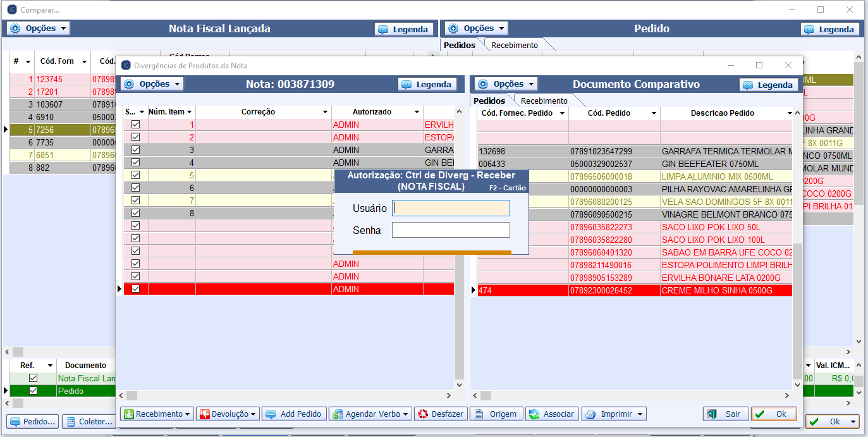
Task: Toggle the checkbox for item number 4
Action: [x=135, y=163]
